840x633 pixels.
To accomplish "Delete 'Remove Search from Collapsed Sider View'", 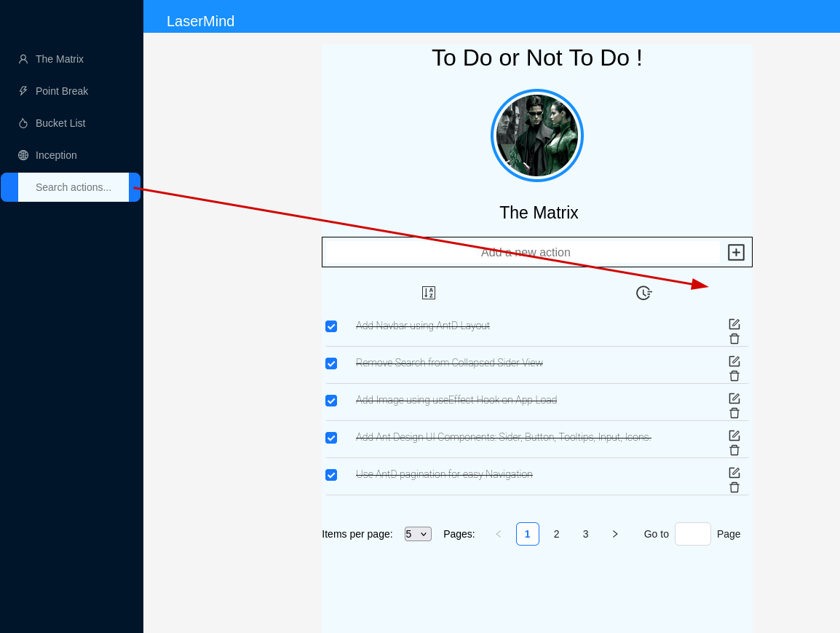I will pyautogui.click(x=734, y=376).
